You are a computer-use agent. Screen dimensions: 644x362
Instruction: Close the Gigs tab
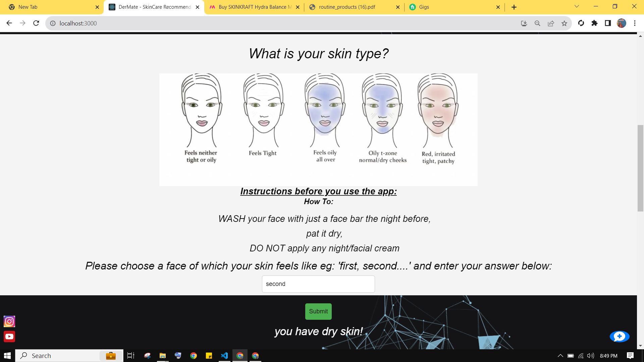(x=498, y=7)
